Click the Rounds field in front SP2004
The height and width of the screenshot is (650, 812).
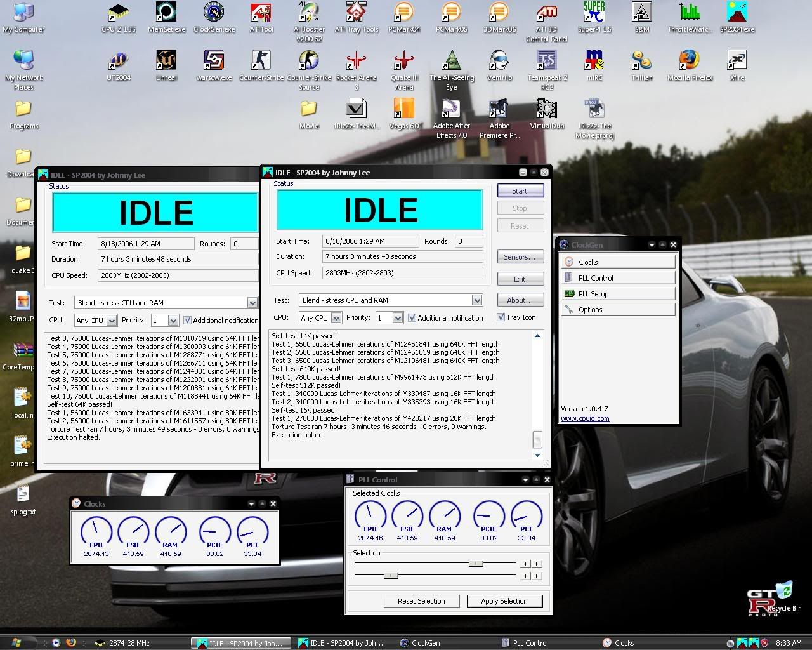point(469,241)
